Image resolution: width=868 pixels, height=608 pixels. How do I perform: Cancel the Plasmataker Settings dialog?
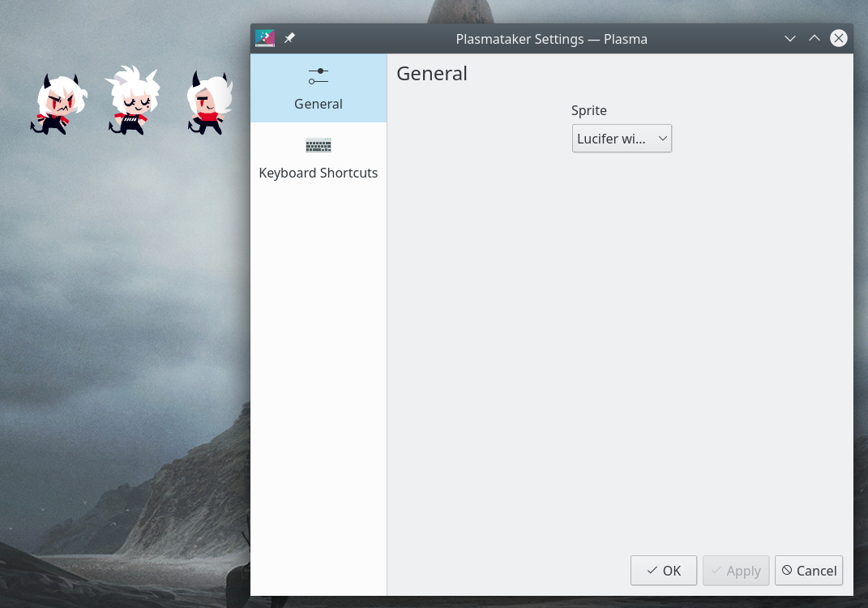[x=809, y=571]
